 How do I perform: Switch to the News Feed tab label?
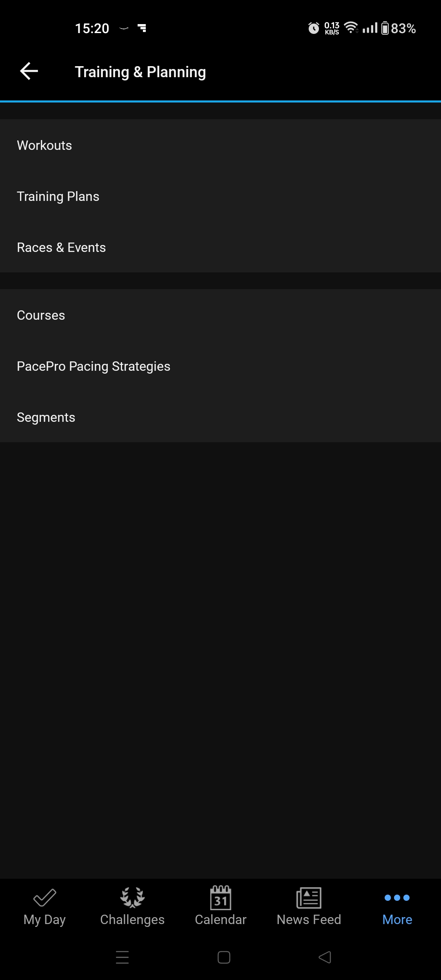309,920
